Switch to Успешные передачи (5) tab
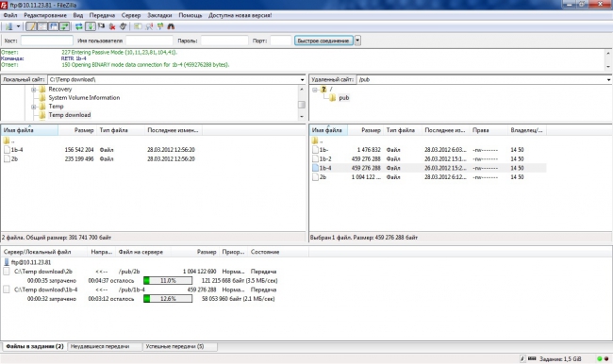The image size is (613, 364). pos(179,346)
